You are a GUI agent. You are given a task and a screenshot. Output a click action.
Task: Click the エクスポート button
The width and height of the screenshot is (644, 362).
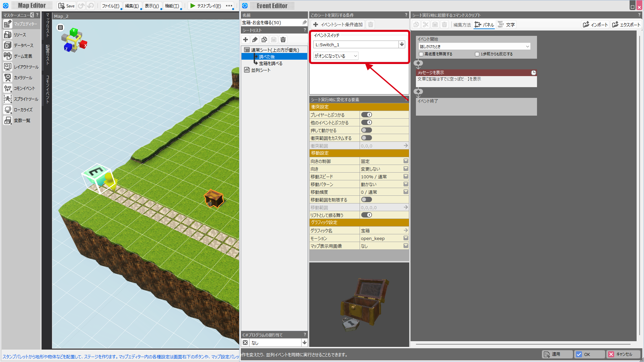pos(626,25)
